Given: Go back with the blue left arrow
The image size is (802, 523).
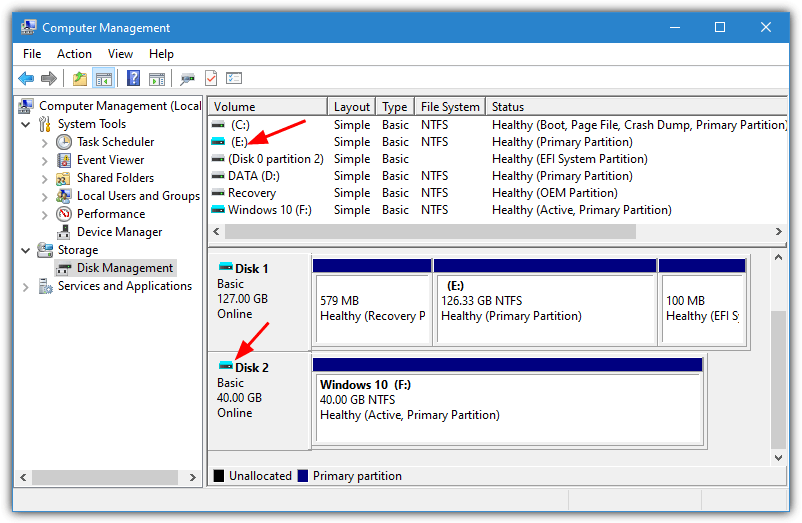Looking at the screenshot, I should (26, 78).
